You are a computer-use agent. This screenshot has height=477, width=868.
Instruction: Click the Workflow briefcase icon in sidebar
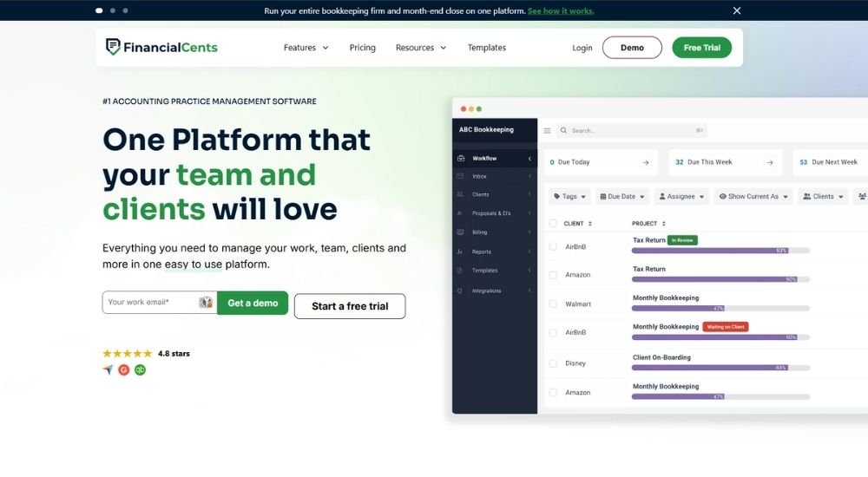461,158
